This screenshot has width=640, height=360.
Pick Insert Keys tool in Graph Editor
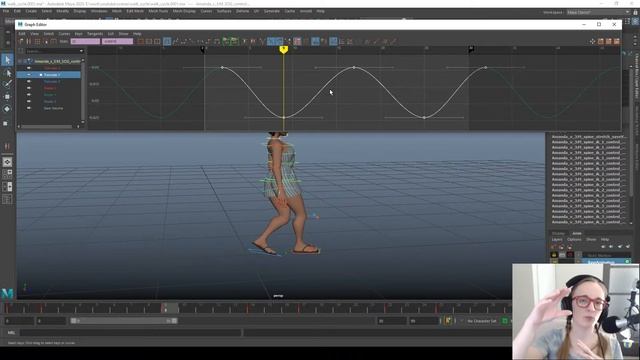pos(29,41)
